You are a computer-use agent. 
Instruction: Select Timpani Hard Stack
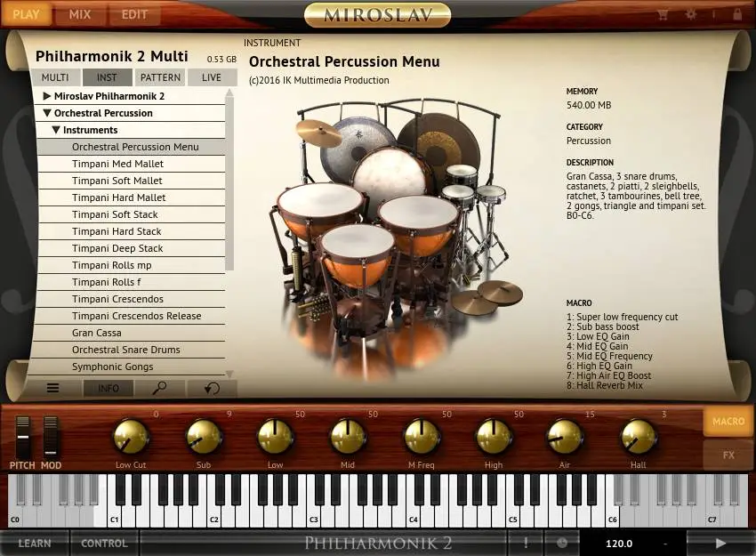pyautogui.click(x=131, y=231)
